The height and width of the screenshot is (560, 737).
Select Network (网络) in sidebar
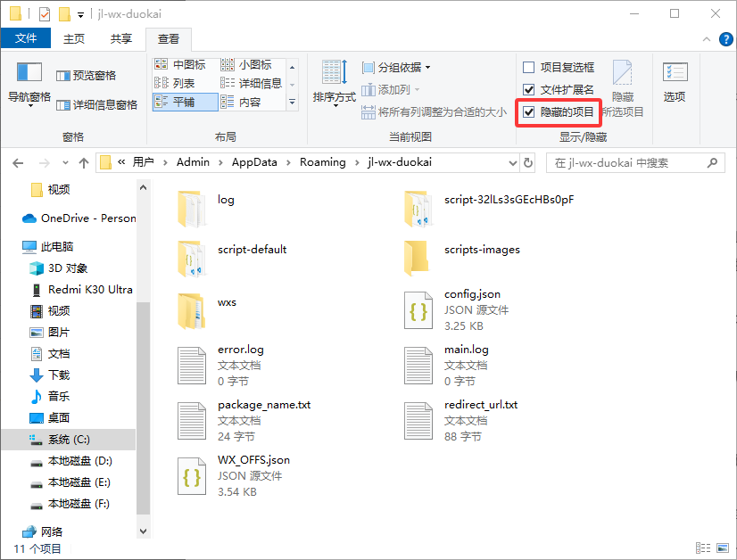coord(43,531)
